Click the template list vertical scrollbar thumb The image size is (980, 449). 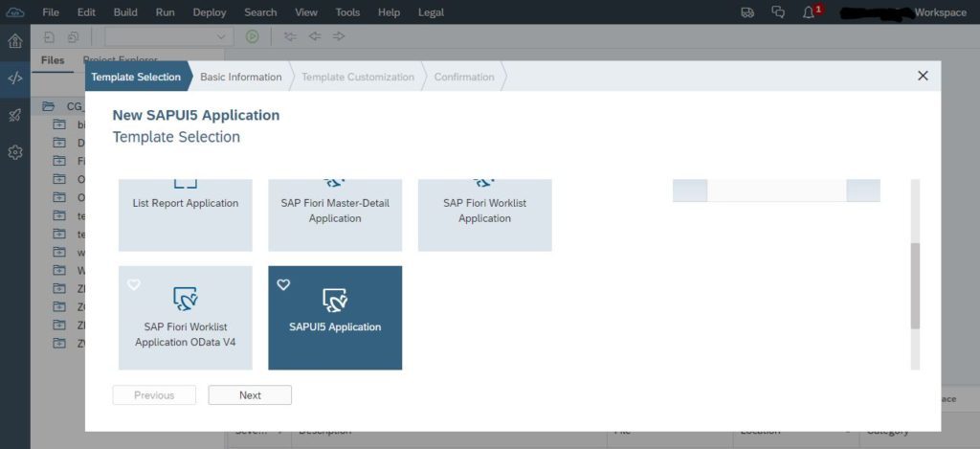915,286
